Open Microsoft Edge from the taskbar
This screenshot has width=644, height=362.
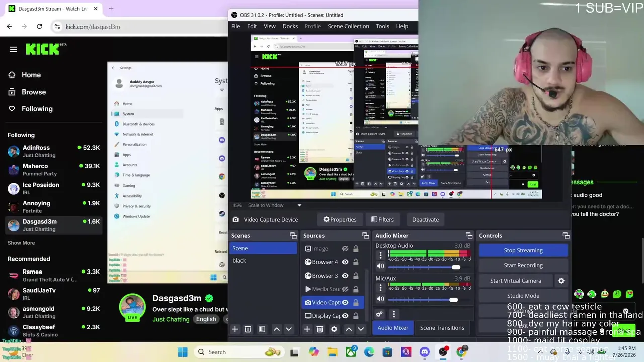[x=369, y=352]
